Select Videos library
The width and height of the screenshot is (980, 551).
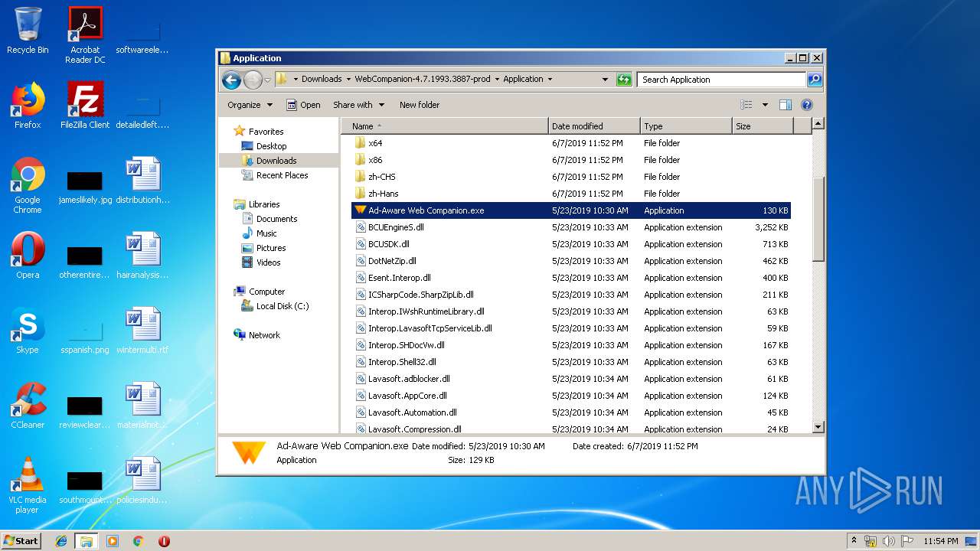[268, 262]
